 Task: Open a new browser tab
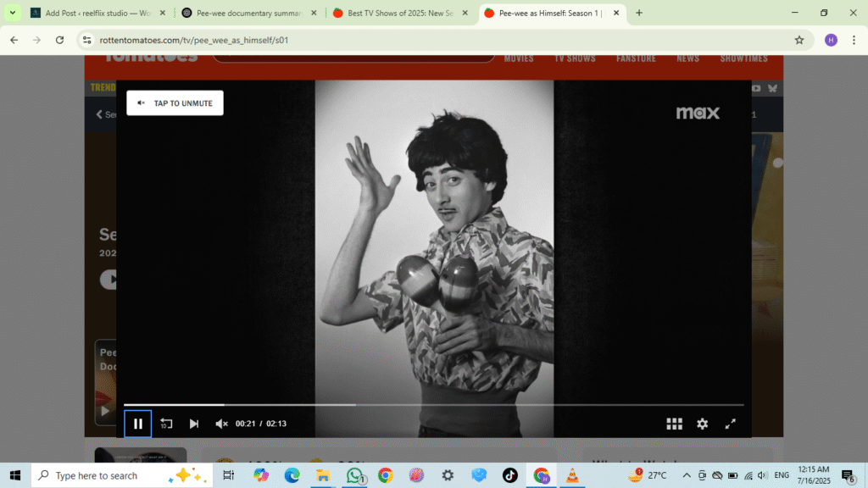click(639, 13)
